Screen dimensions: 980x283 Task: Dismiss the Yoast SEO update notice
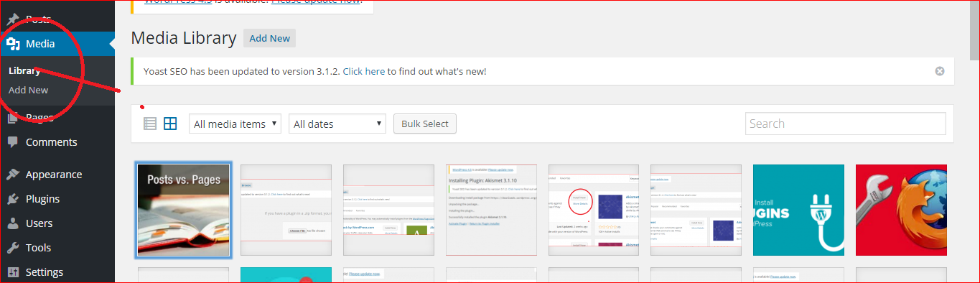coord(940,71)
